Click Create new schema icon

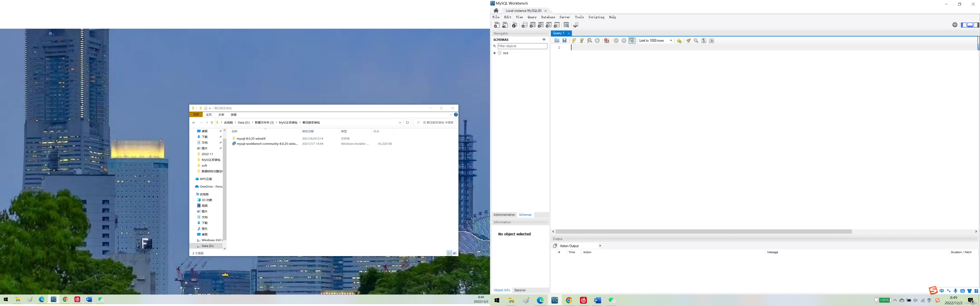point(524,25)
